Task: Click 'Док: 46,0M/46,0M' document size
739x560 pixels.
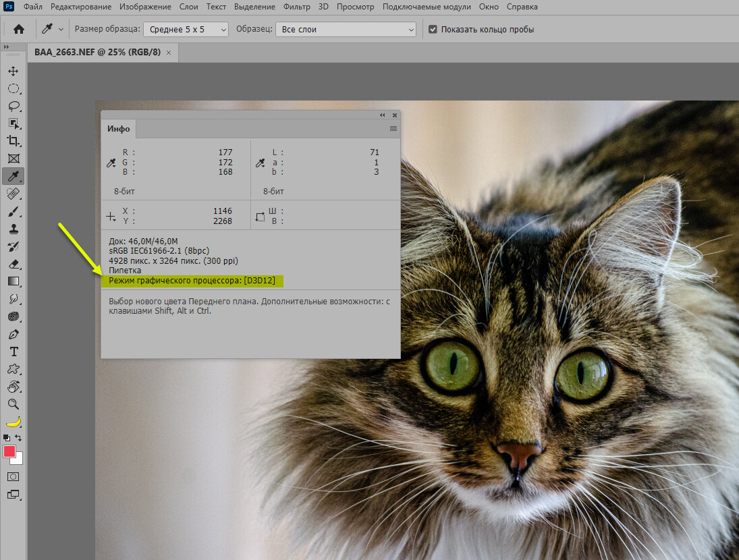Action: [143, 241]
